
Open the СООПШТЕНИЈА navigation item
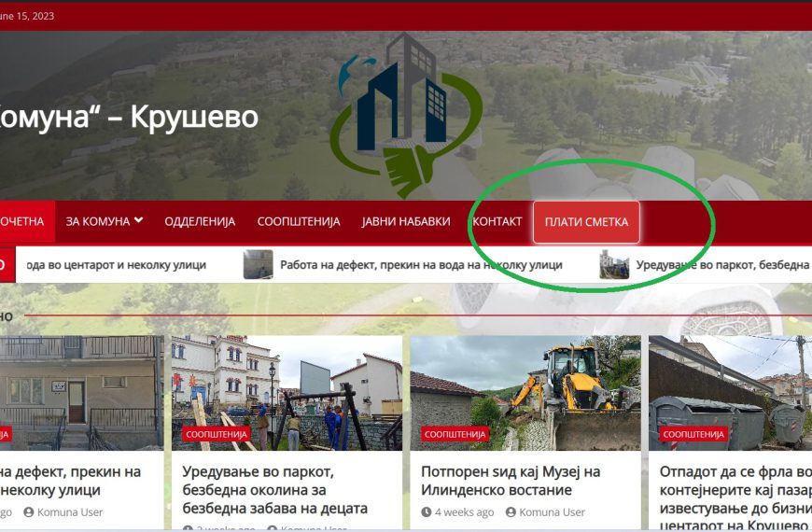(x=299, y=222)
